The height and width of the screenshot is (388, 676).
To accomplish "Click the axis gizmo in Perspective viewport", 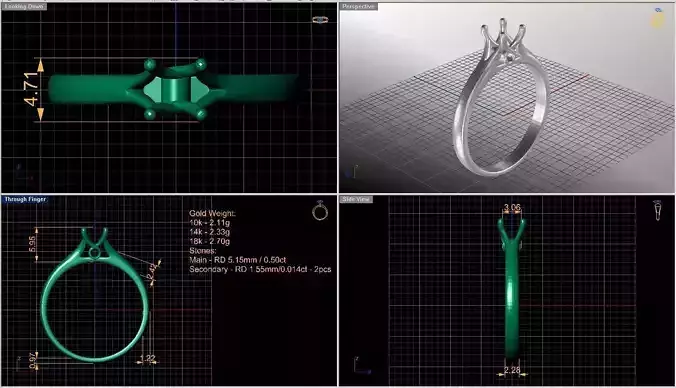I will point(351,172).
